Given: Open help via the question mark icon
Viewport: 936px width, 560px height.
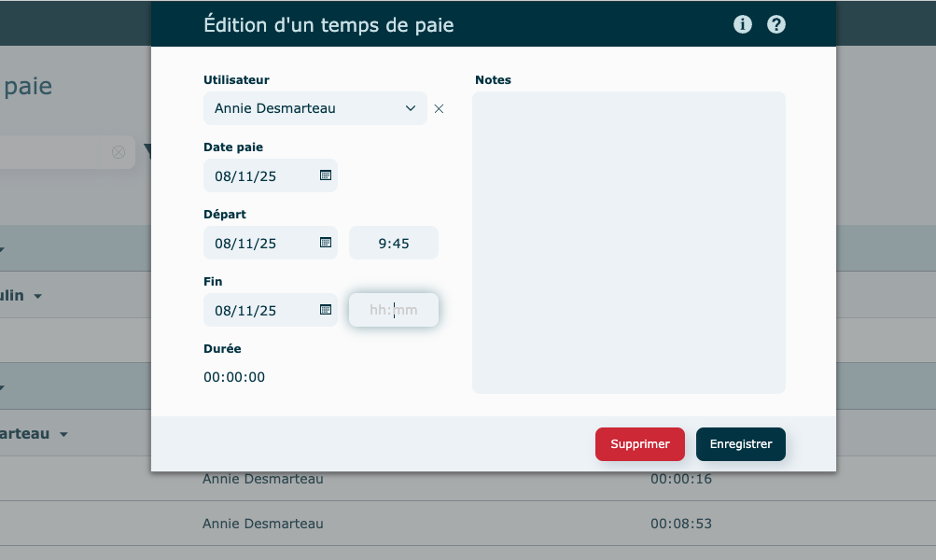Looking at the screenshot, I should tap(776, 25).
